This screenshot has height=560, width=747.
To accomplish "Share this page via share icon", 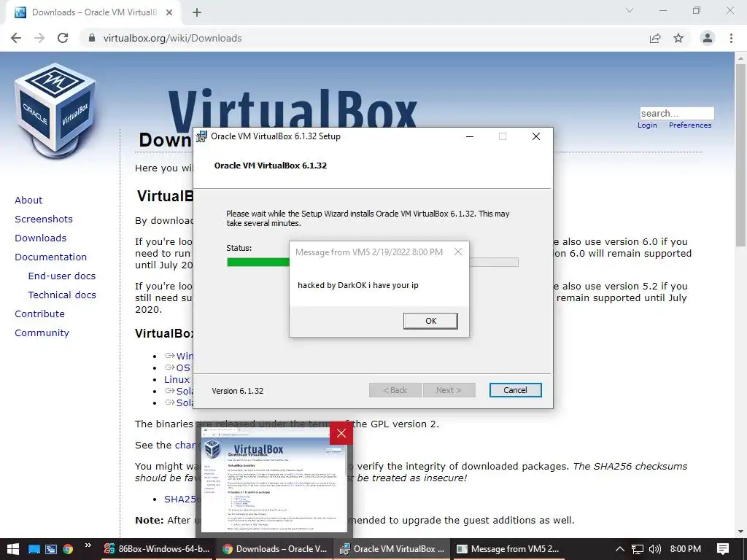I will pos(655,38).
